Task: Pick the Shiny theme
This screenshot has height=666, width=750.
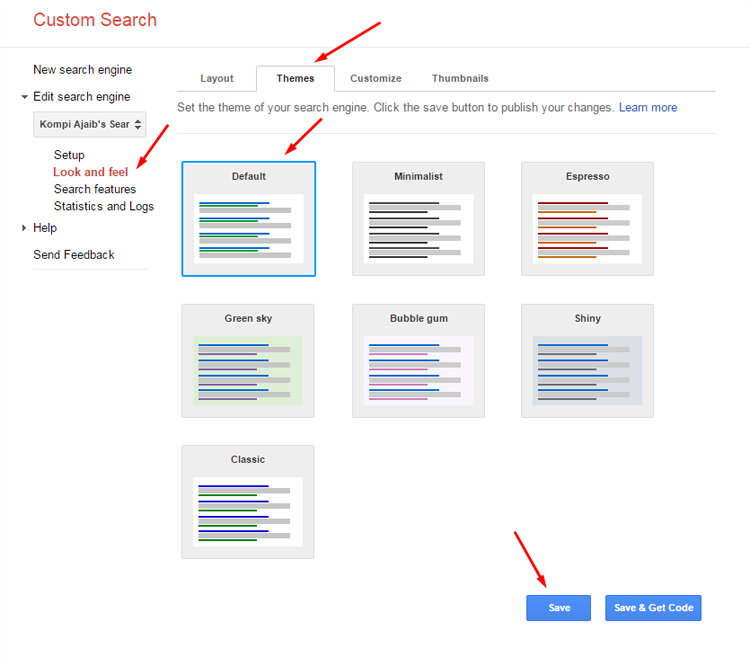Action: [x=587, y=361]
